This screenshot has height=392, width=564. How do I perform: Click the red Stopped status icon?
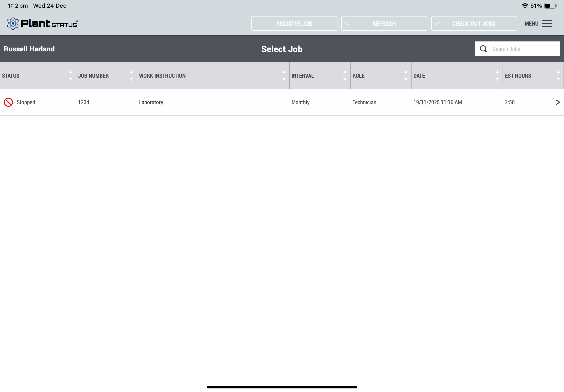tap(8, 102)
